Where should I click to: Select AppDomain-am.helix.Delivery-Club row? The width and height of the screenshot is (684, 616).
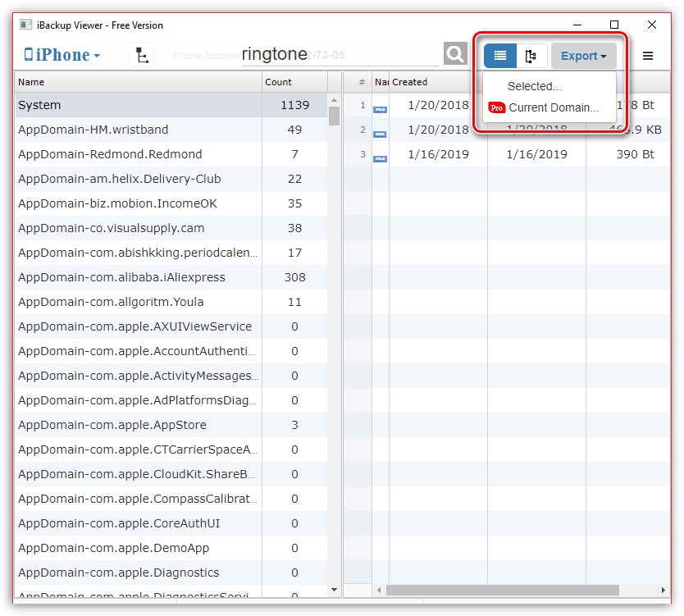(171, 179)
